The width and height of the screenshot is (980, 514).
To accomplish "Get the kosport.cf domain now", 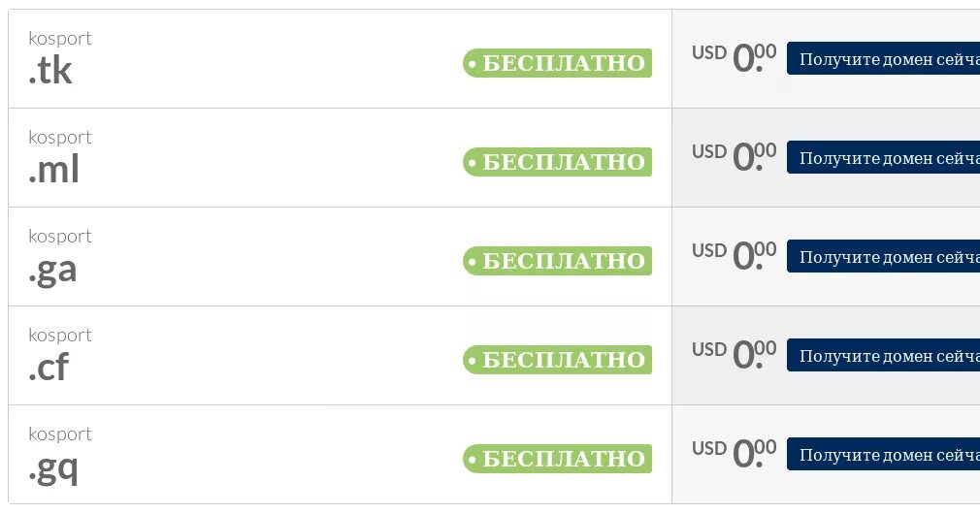I will click(x=883, y=355).
